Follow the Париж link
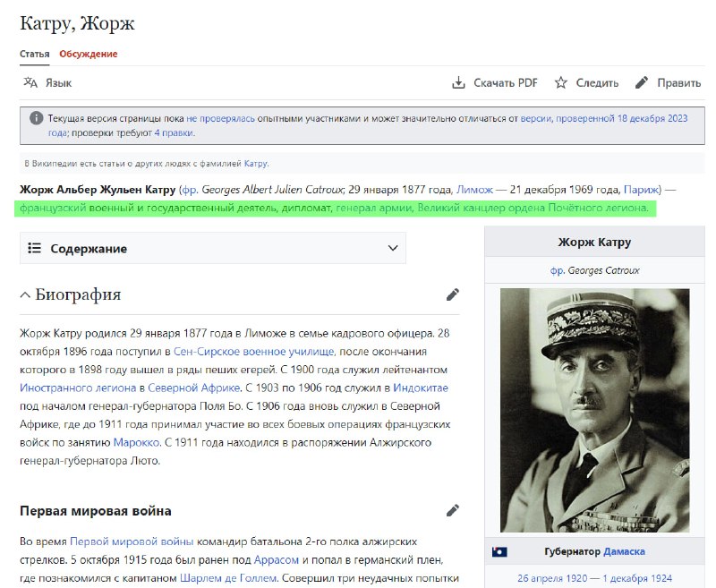Screen dimensions: 716x588 coord(642,190)
